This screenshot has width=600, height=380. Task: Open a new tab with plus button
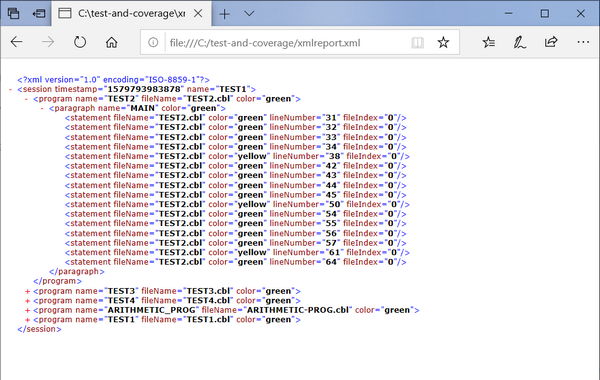pos(225,14)
